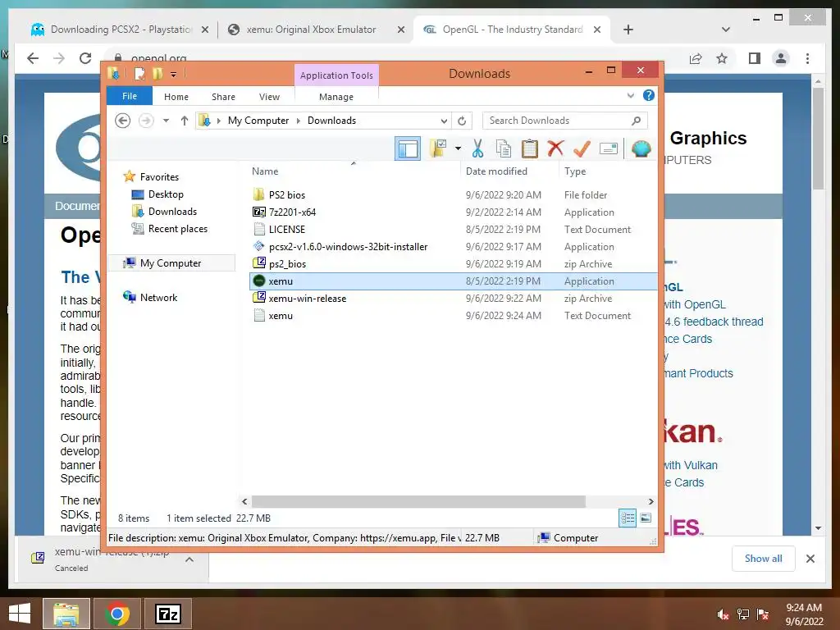Toggle the navigation pane layout button
This screenshot has height=630, width=840.
[408, 148]
